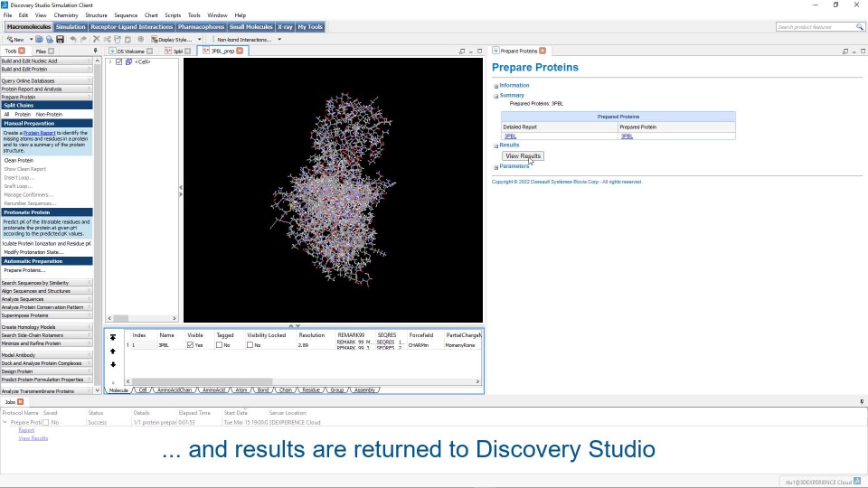
Task: Switch to AminoAcidChain table tab
Action: coord(175,390)
